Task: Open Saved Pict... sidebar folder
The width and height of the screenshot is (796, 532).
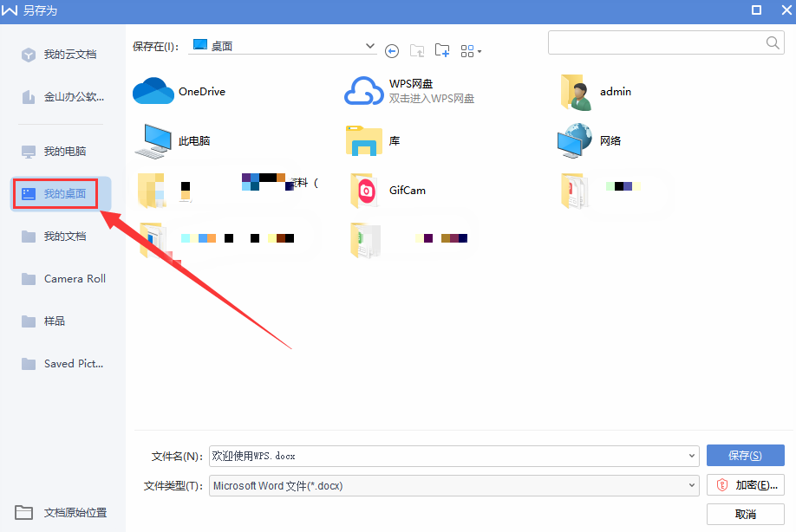Action: coord(63,364)
